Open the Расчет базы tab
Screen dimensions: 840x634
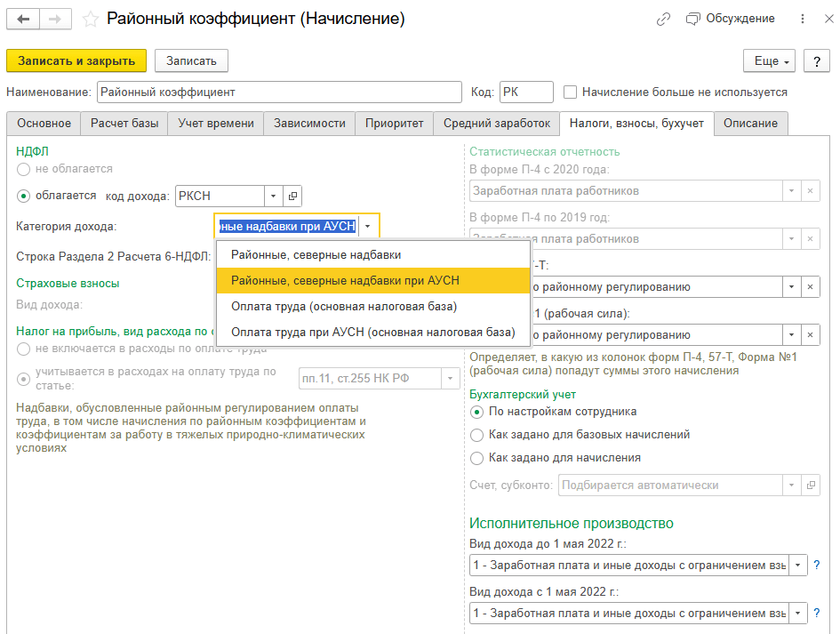tap(124, 124)
